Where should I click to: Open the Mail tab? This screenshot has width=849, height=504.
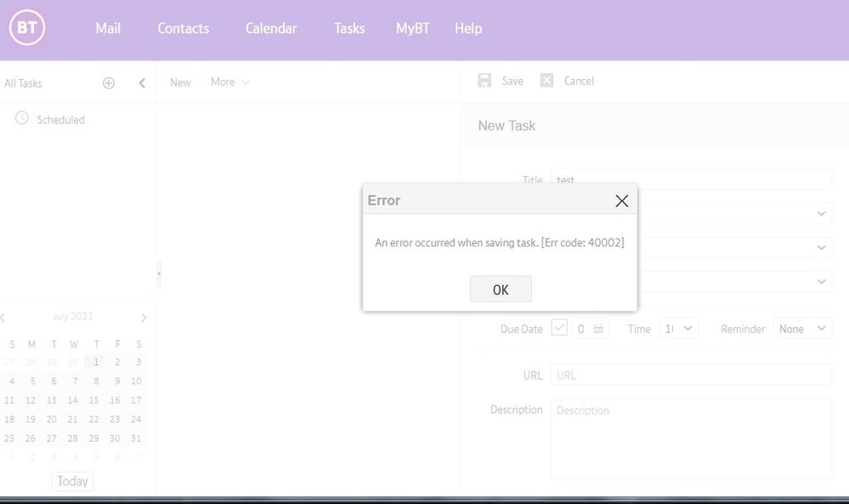tap(108, 28)
